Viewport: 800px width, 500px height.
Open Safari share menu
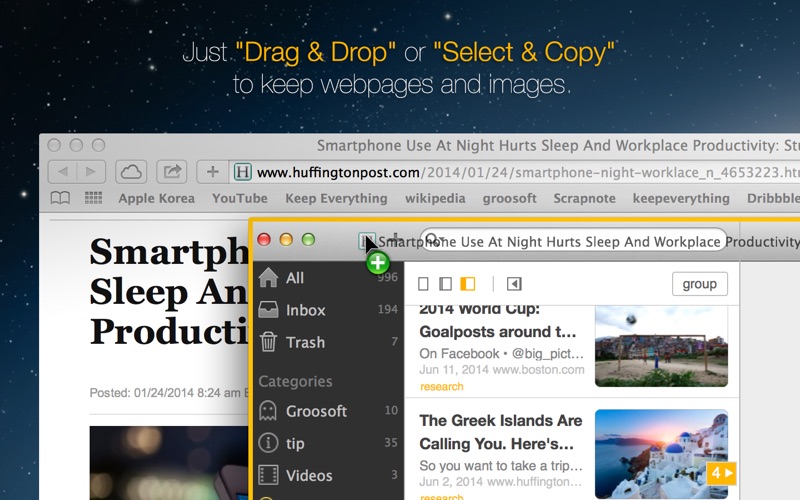coord(171,172)
